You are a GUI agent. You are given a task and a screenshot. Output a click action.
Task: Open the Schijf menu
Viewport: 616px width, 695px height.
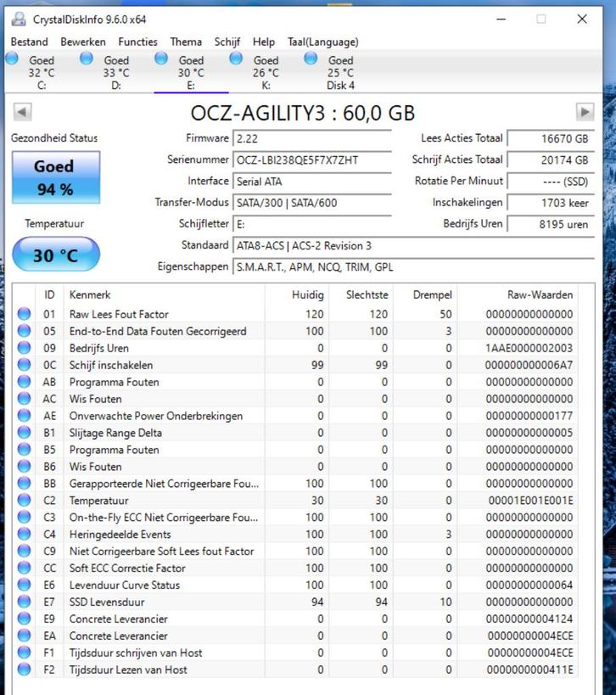pos(227,42)
